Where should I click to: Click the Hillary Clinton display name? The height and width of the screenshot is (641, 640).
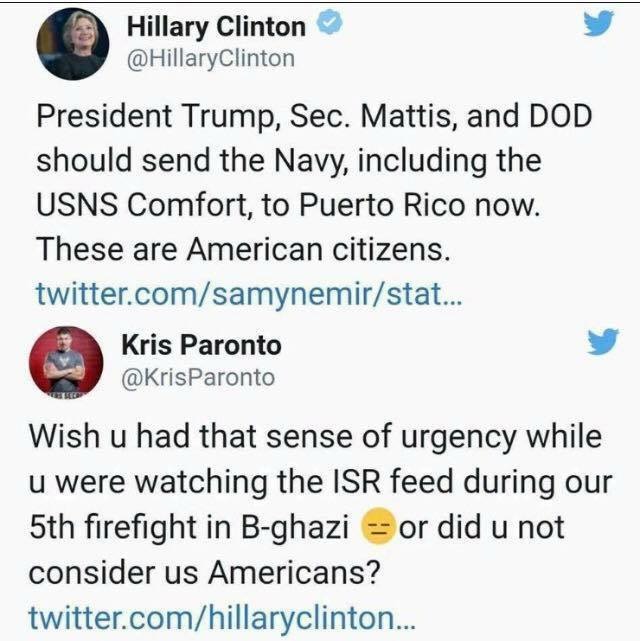click(216, 27)
